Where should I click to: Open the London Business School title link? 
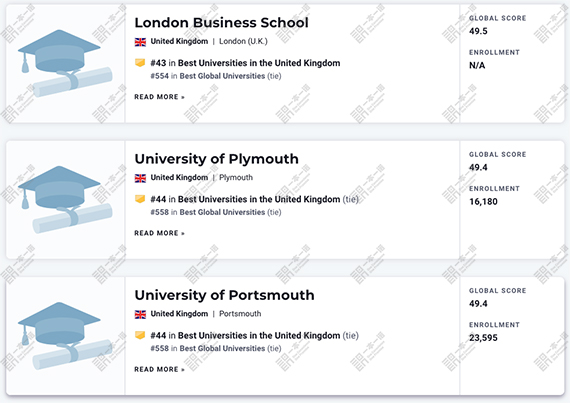tap(221, 23)
